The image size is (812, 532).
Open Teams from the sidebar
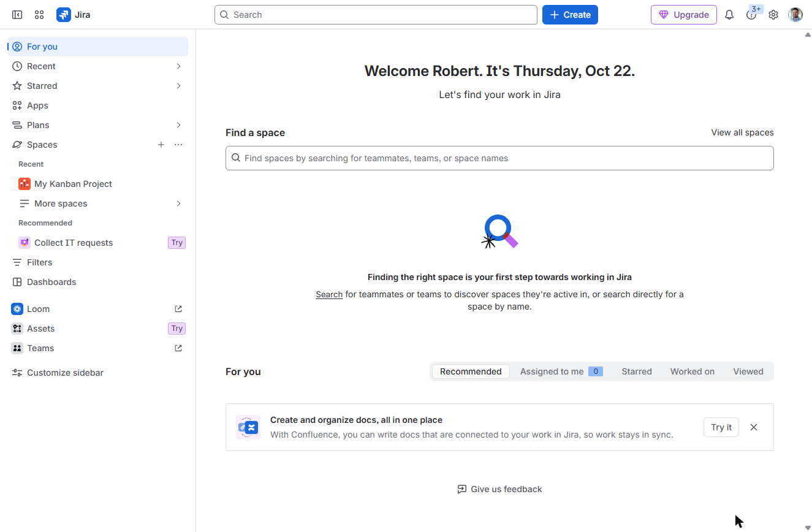click(97, 348)
